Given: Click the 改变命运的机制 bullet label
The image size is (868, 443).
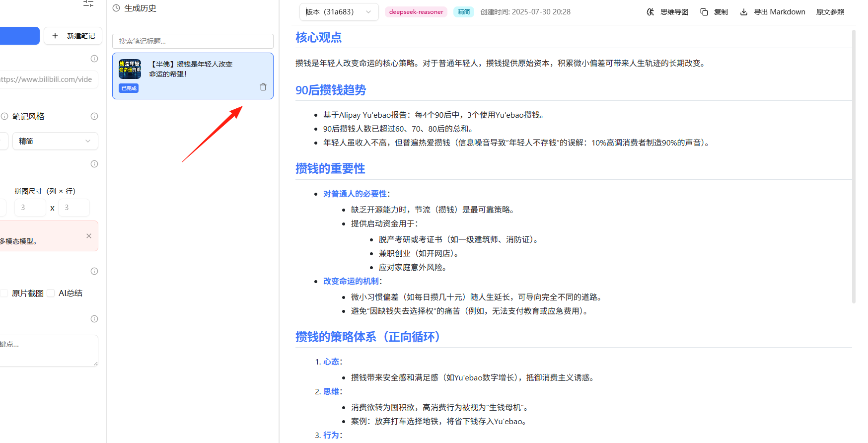Looking at the screenshot, I should coord(351,281).
